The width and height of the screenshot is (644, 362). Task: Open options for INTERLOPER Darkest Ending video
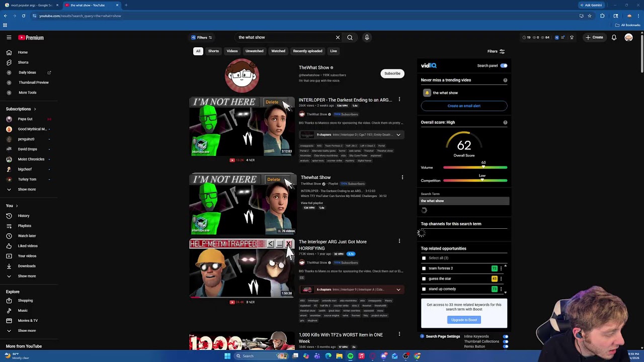click(399, 100)
